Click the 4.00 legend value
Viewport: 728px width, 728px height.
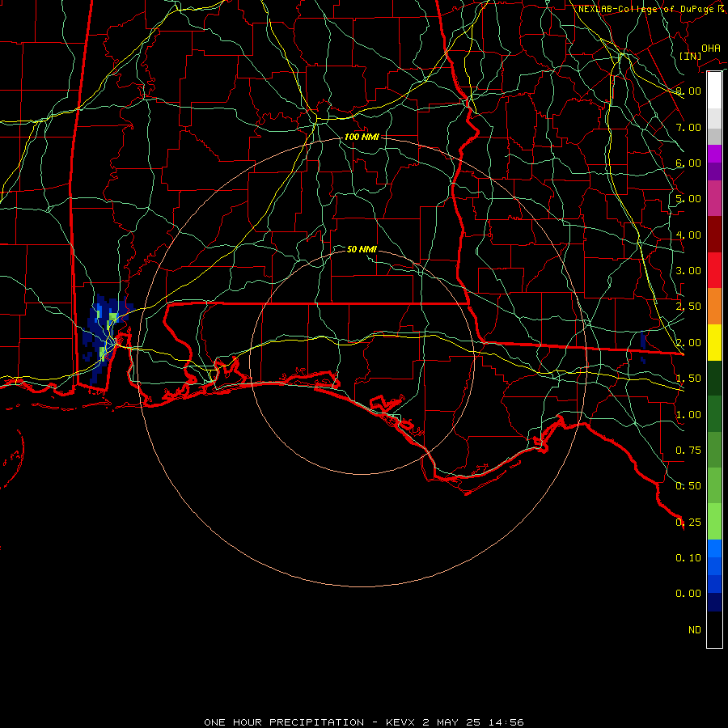click(688, 235)
